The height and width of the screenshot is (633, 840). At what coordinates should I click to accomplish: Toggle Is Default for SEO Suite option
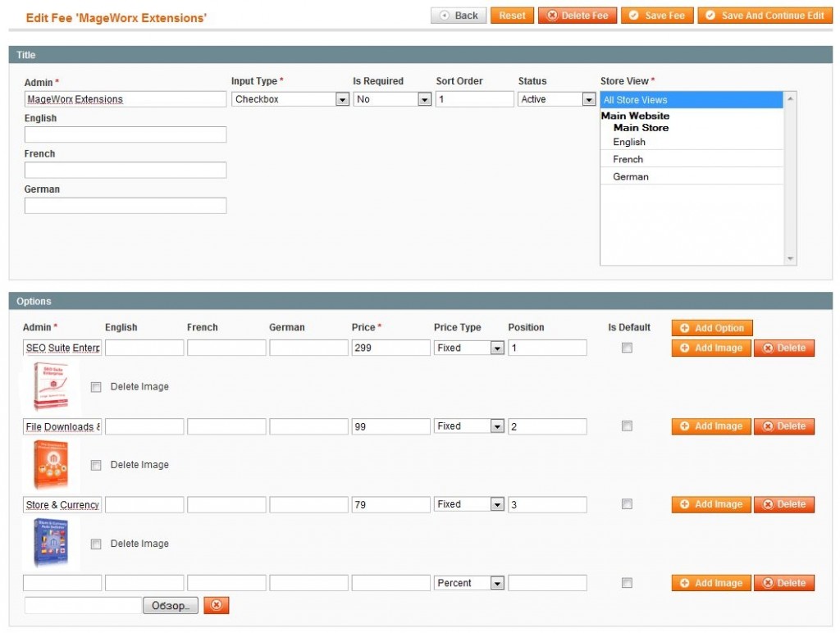point(627,348)
